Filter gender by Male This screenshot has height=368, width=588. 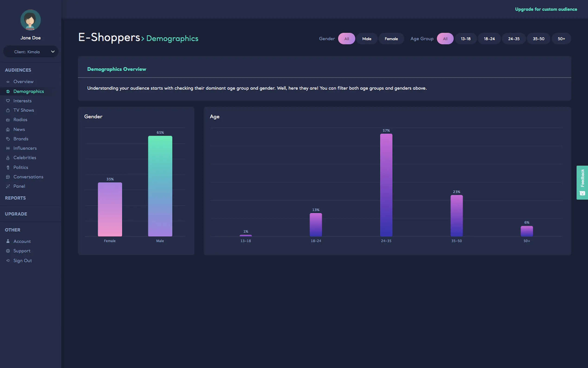coord(366,39)
